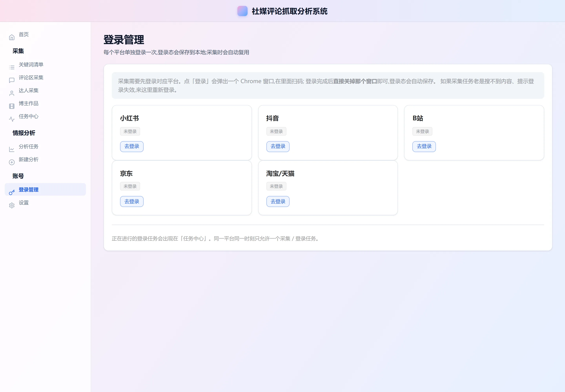Click the 社媒评论抓取分析系统 header title
The height and width of the screenshot is (392, 565).
coord(290,11)
